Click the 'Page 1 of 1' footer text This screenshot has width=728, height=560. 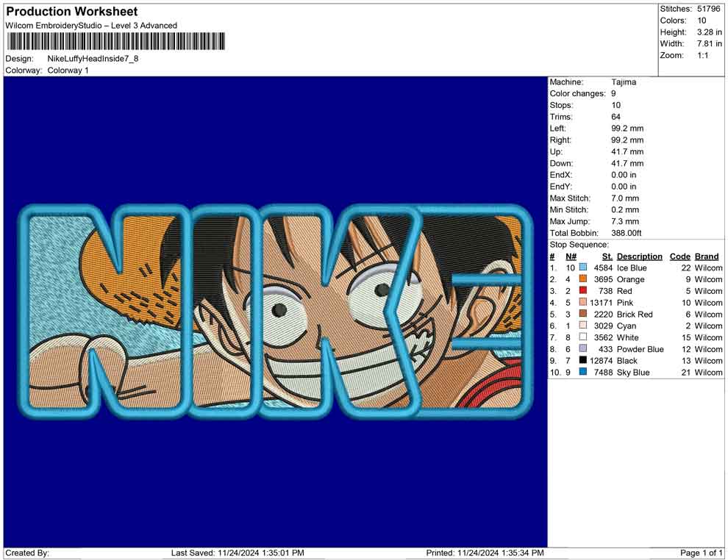(701, 553)
